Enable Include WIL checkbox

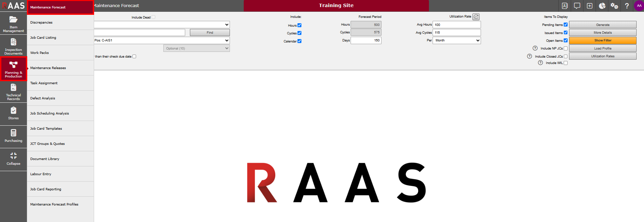[x=566, y=63]
